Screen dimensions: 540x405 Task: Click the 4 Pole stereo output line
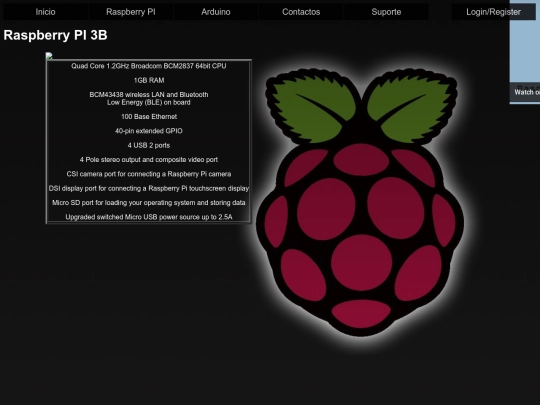(x=149, y=159)
